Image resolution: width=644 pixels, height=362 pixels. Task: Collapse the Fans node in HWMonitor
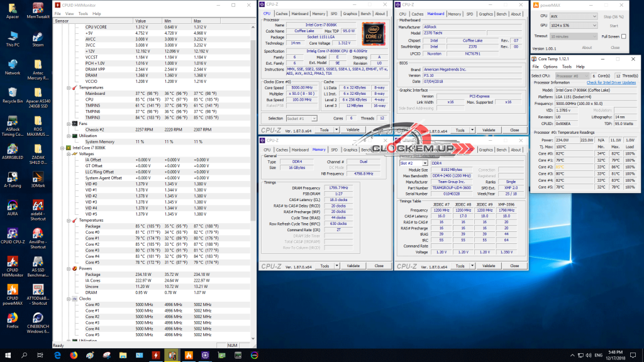[69, 124]
